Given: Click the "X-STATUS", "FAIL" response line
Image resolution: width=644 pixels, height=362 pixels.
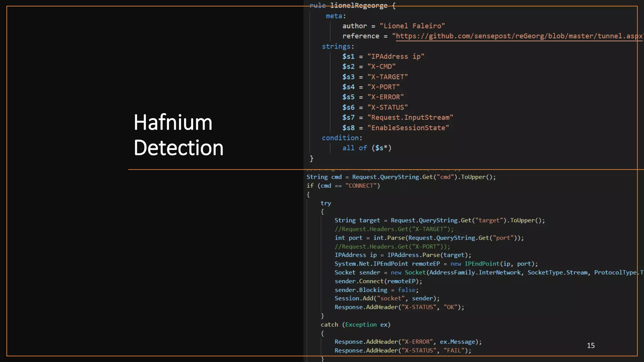Looking at the screenshot, I should 402,350.
